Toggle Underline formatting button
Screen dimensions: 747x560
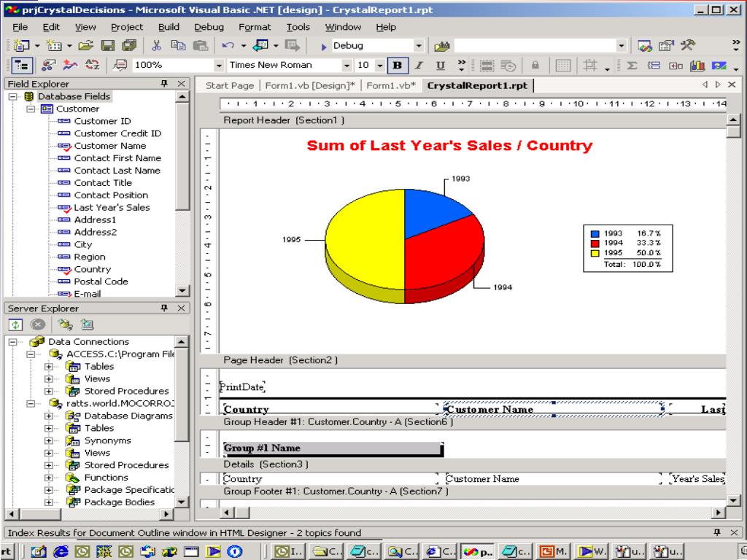(x=441, y=65)
